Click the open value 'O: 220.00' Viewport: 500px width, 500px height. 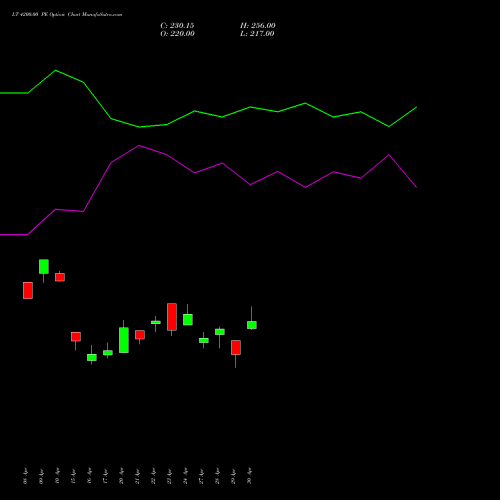(x=177, y=34)
